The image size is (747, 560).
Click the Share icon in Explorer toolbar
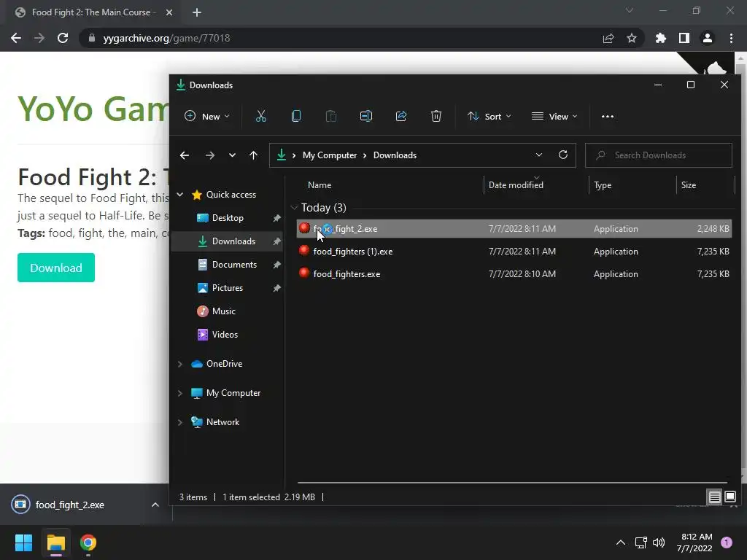click(401, 116)
